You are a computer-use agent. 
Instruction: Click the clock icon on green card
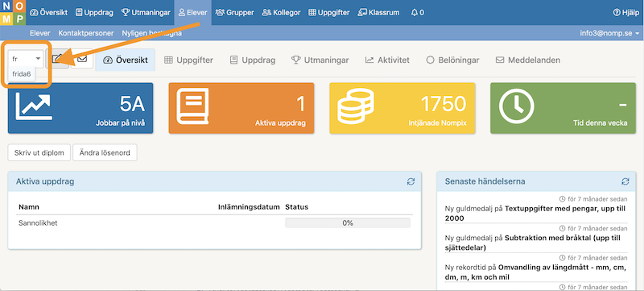coord(517,106)
